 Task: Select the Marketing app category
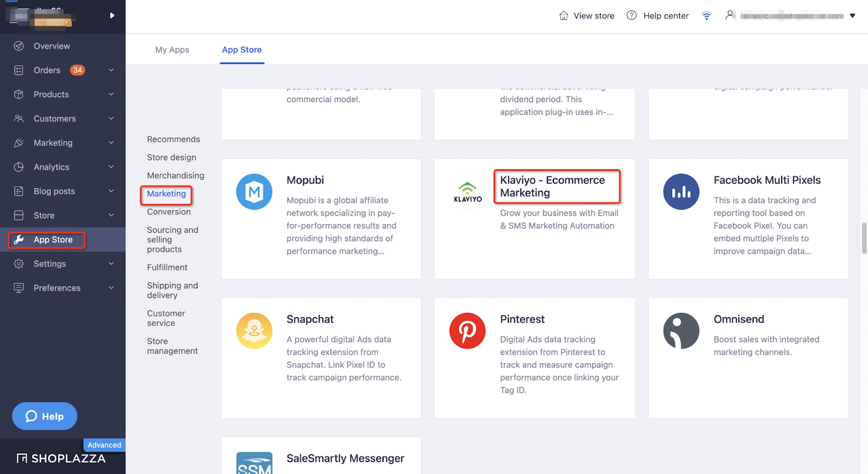[167, 194]
